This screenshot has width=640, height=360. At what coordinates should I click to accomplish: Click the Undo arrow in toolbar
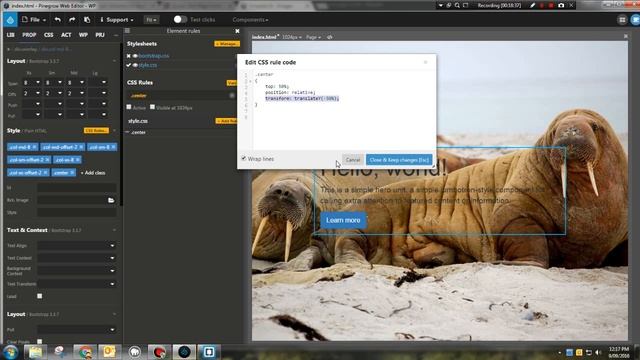[58, 20]
